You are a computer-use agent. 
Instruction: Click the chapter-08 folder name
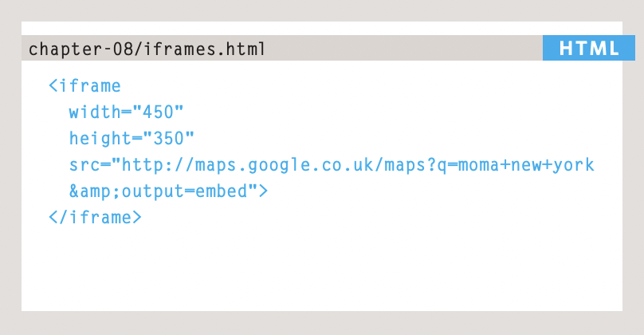pyautogui.click(x=80, y=49)
